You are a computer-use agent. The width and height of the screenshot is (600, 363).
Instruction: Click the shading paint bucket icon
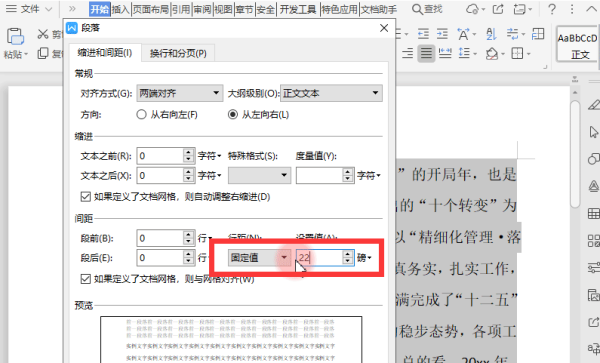point(491,54)
